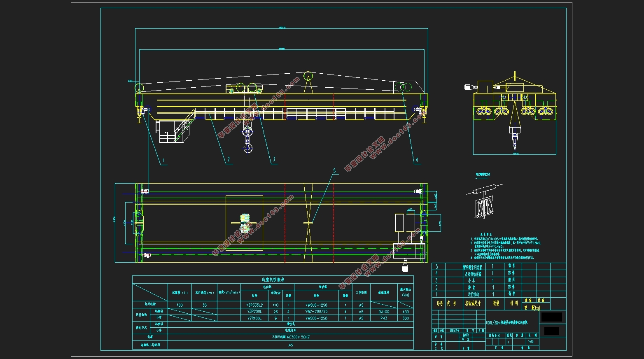The height and width of the screenshot is (359, 644).
Task: Click the 滑线式 power supply cell
Action: pos(291,324)
